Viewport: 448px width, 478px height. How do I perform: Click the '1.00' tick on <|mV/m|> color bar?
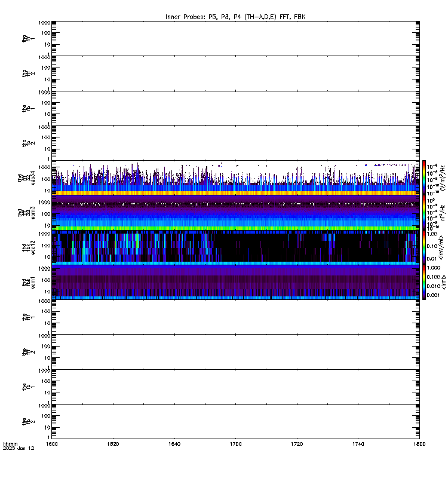click(432, 234)
